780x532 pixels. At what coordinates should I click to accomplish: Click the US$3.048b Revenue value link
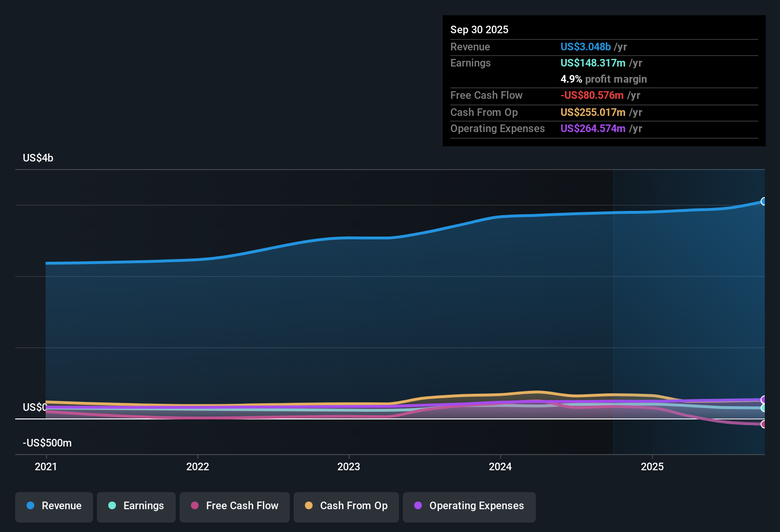585,47
